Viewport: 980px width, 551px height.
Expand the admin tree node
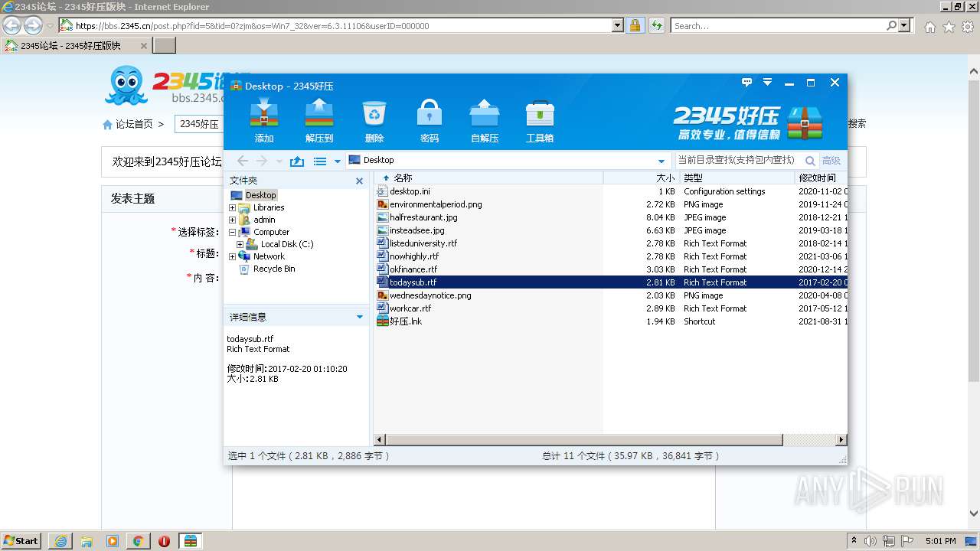click(x=233, y=220)
